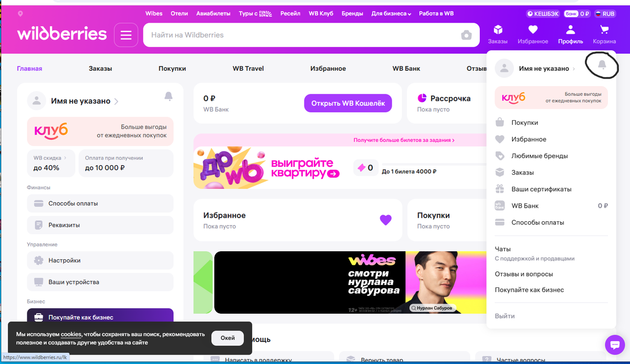
Task: Open WB скидка до 40% details
Action: (x=50, y=163)
